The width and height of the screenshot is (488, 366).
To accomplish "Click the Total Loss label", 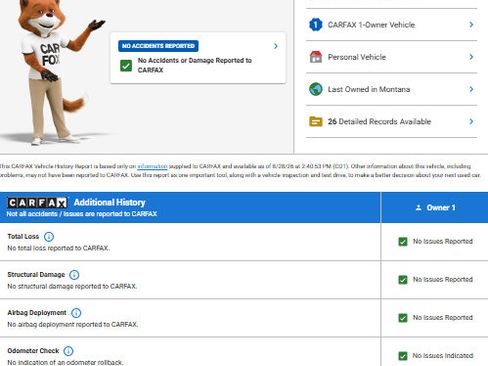I will click(x=23, y=236).
